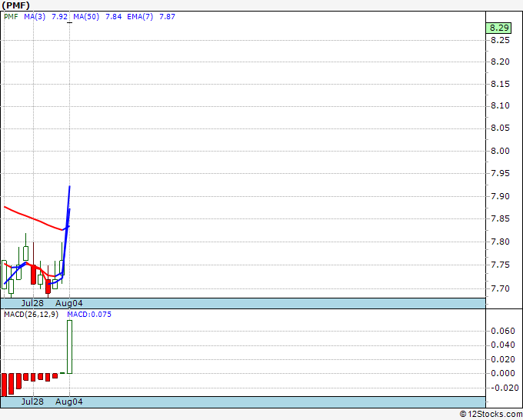Click the 7.75 price axis label
523x420 pixels.
(x=501, y=265)
